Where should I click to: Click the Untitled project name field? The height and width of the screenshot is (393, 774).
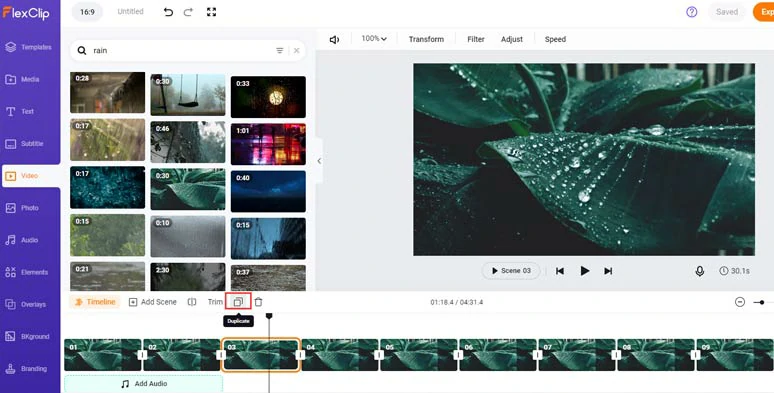(x=130, y=11)
